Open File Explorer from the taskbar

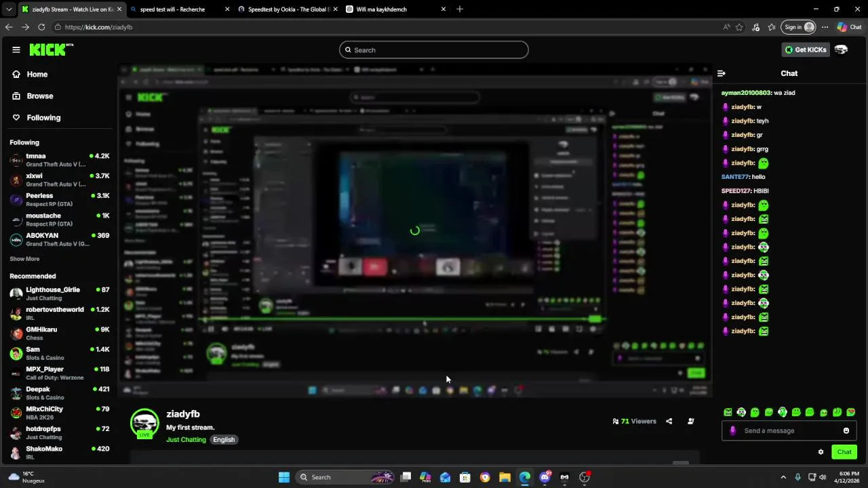pos(505,477)
